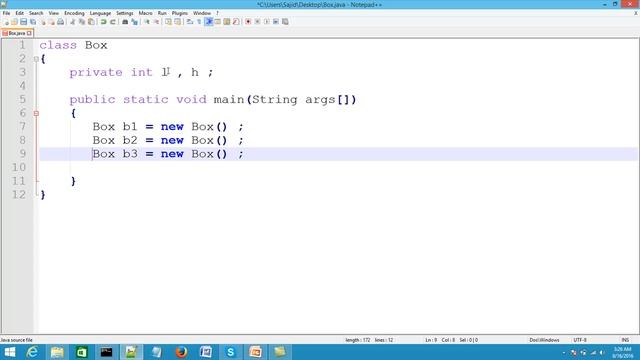Click 'Ln : 9' in status bar
Image resolution: width=640 pixels, height=360 pixels.
[x=431, y=340]
